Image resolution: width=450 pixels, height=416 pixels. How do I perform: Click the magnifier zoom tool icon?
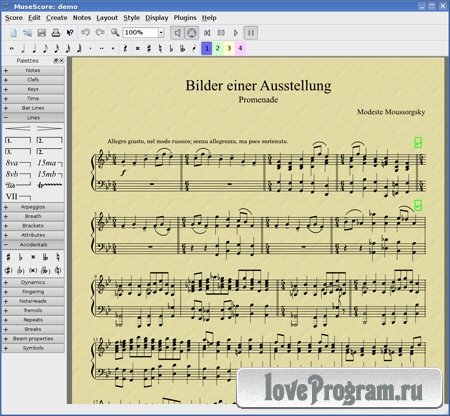click(115, 32)
